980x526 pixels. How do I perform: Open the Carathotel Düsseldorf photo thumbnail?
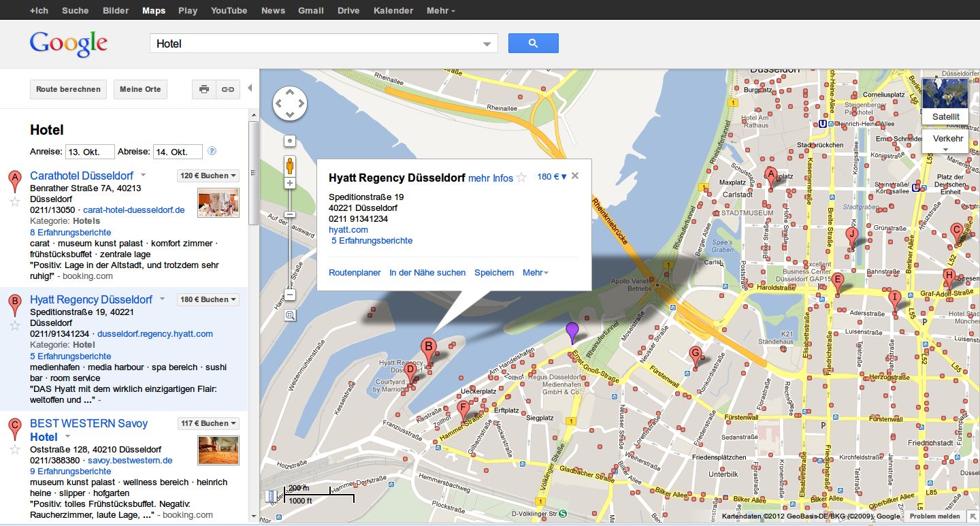click(218, 203)
